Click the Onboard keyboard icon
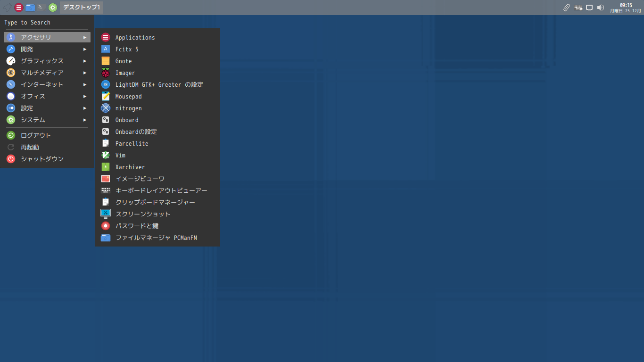Image resolution: width=644 pixels, height=362 pixels. 106,120
